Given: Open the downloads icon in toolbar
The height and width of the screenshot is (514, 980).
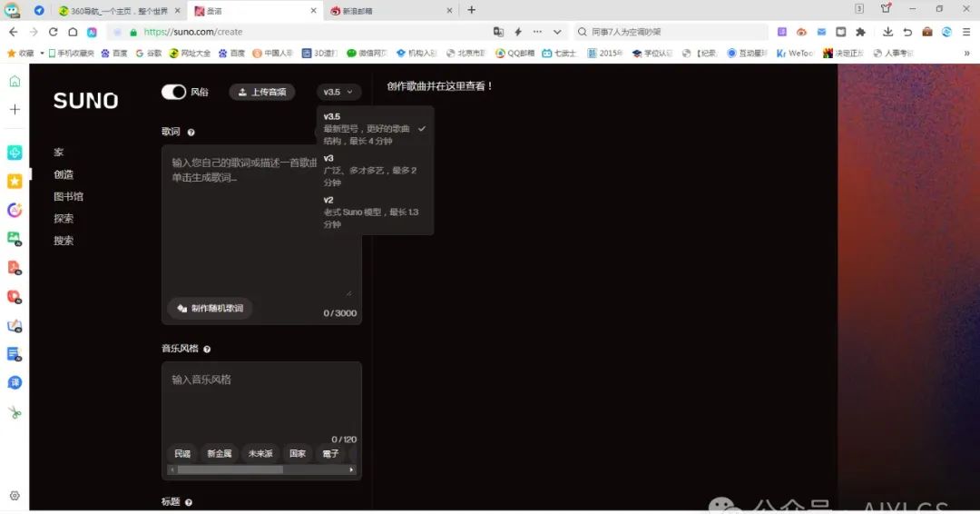Looking at the screenshot, I should point(887,32).
